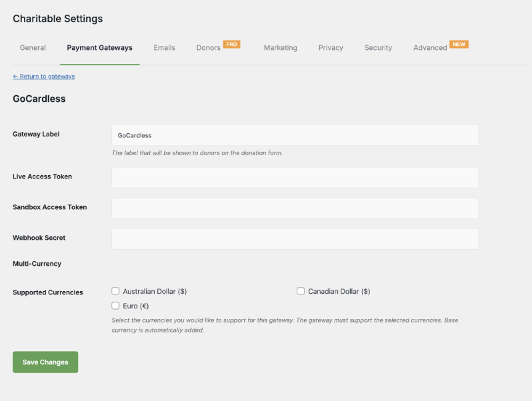Follow the Return to gateways link
This screenshot has width=532, height=401.
(44, 76)
